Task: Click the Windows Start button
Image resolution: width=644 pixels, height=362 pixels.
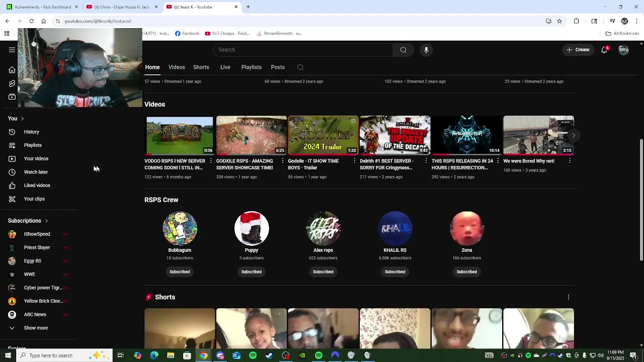Action: [8, 355]
